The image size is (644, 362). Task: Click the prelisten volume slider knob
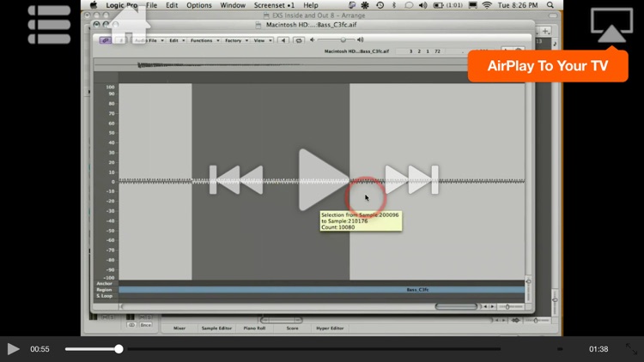(343, 39)
